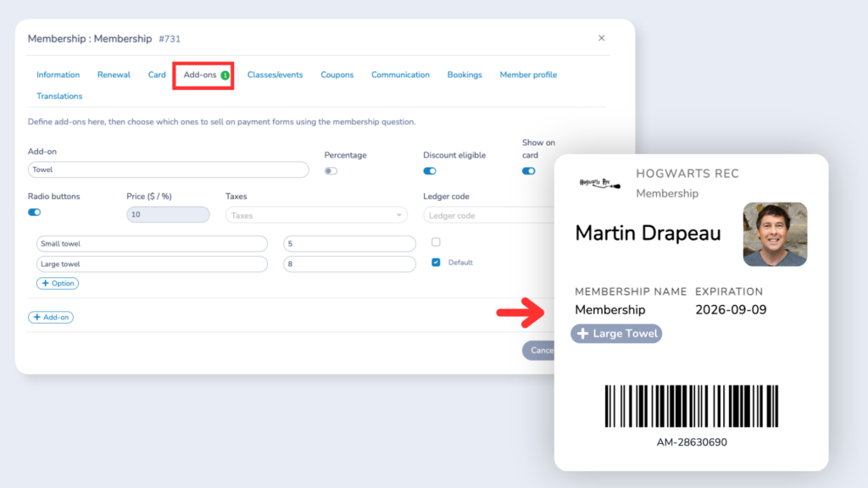Image resolution: width=868 pixels, height=488 pixels.
Task: Open the Information tab
Action: point(58,75)
